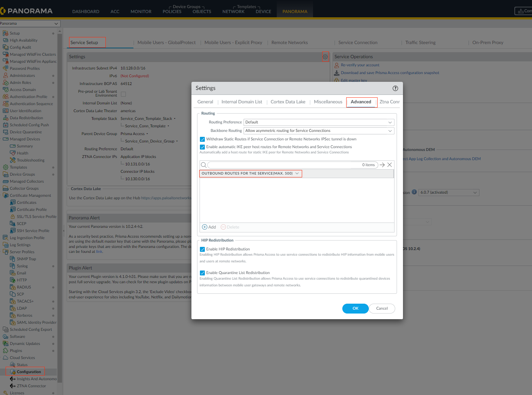
Task: Click the X clear-filter icon above the routes table
Action: [389, 165]
